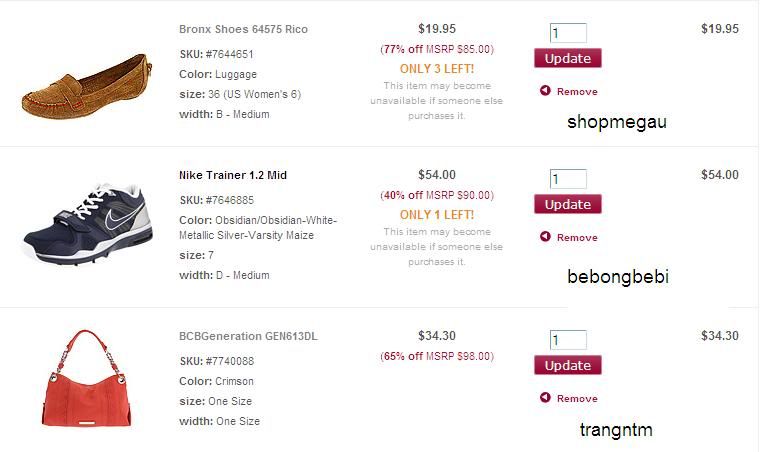Image resolution: width=766 pixels, height=452 pixels.
Task: Update quantity for BCBGeneration GEN613DL
Action: pyautogui.click(x=568, y=365)
